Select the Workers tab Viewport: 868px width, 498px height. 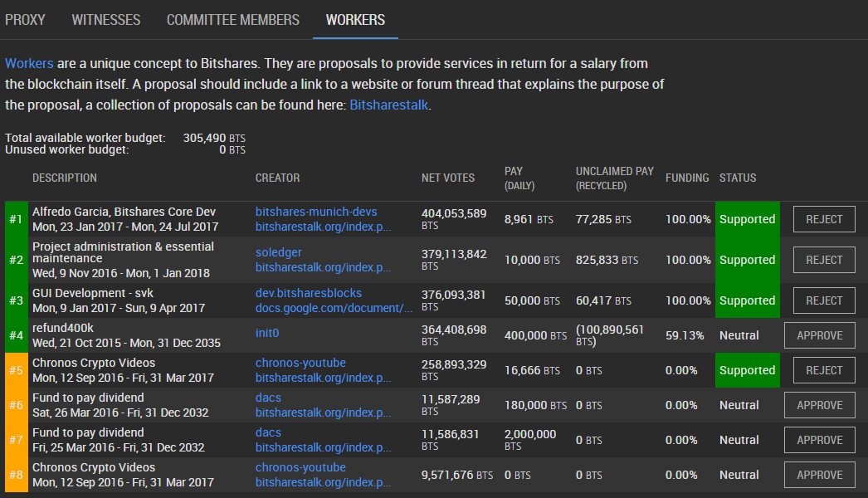point(355,20)
